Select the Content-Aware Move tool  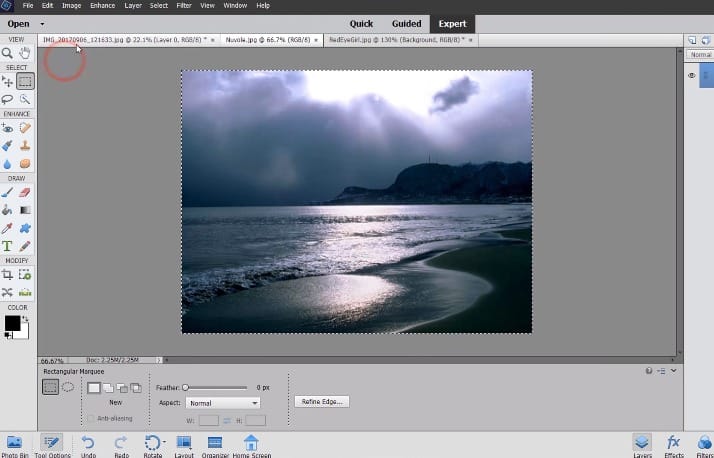pos(7,292)
